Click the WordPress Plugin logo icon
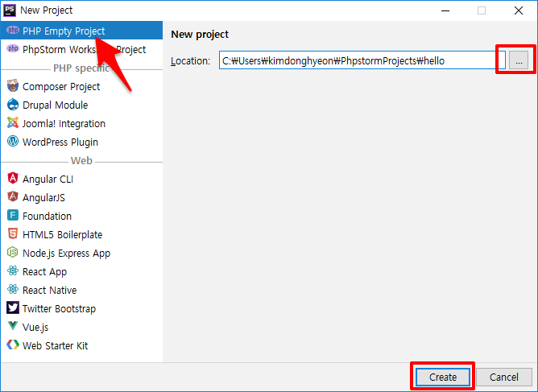The width and height of the screenshot is (538, 392). 13,142
